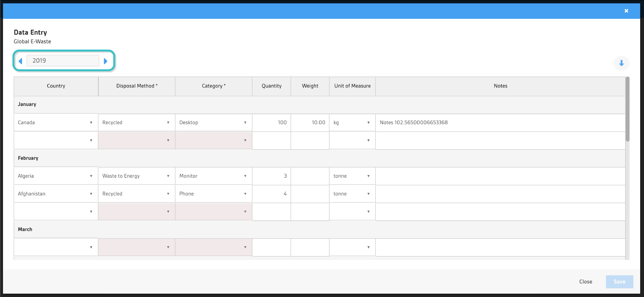Open the Monitor category dropdown
644x297 pixels.
pyautogui.click(x=213, y=176)
